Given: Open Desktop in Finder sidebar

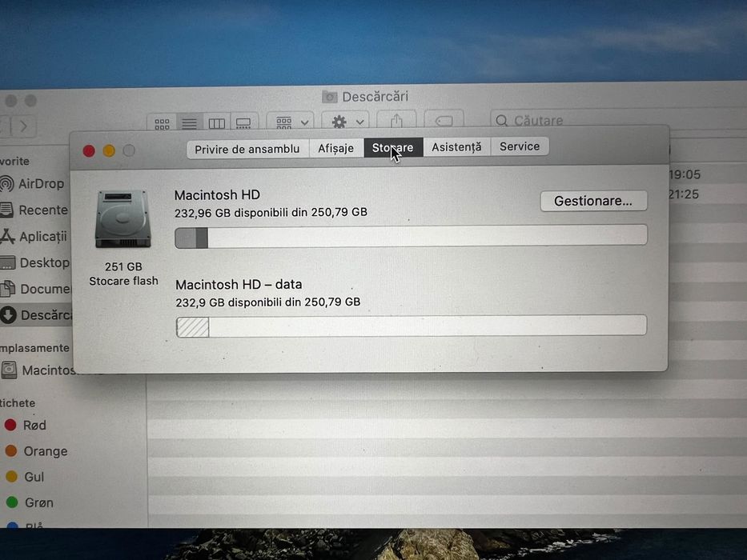Looking at the screenshot, I should click(x=35, y=262).
